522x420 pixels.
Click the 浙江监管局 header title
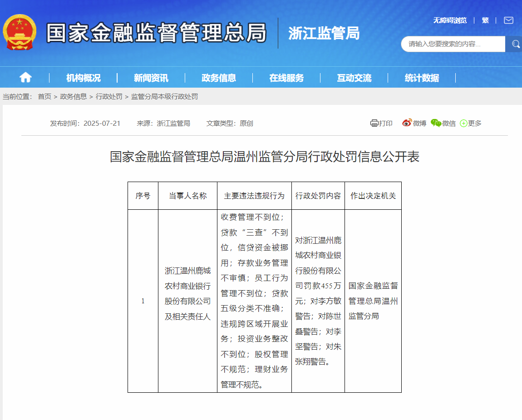coord(324,33)
